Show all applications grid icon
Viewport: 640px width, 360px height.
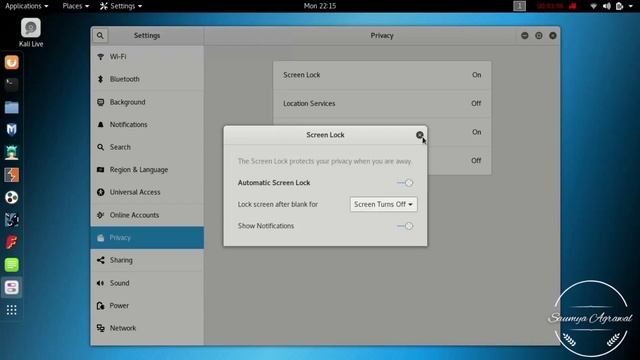click(11, 310)
